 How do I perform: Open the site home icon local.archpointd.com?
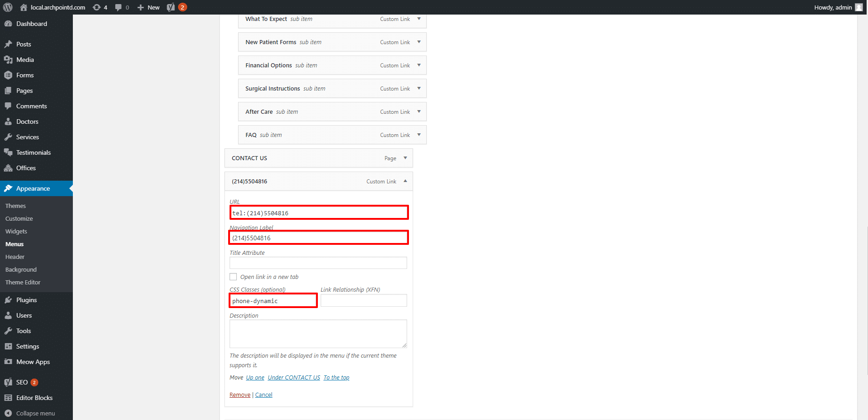[24, 7]
